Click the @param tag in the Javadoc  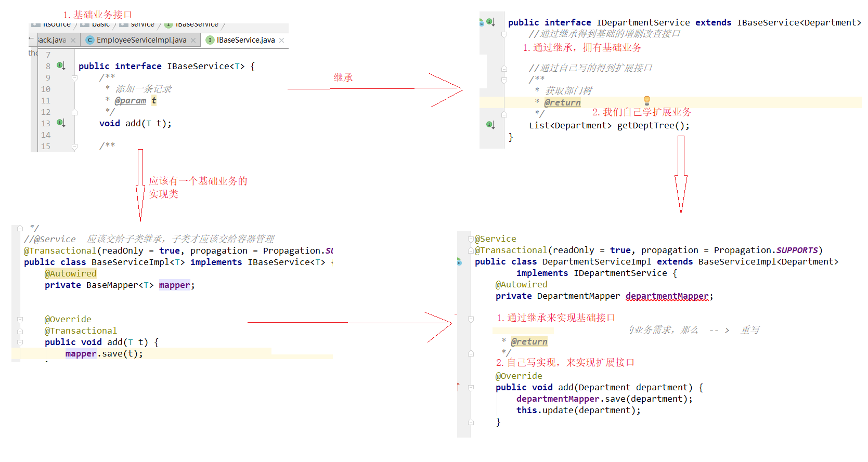(x=130, y=100)
